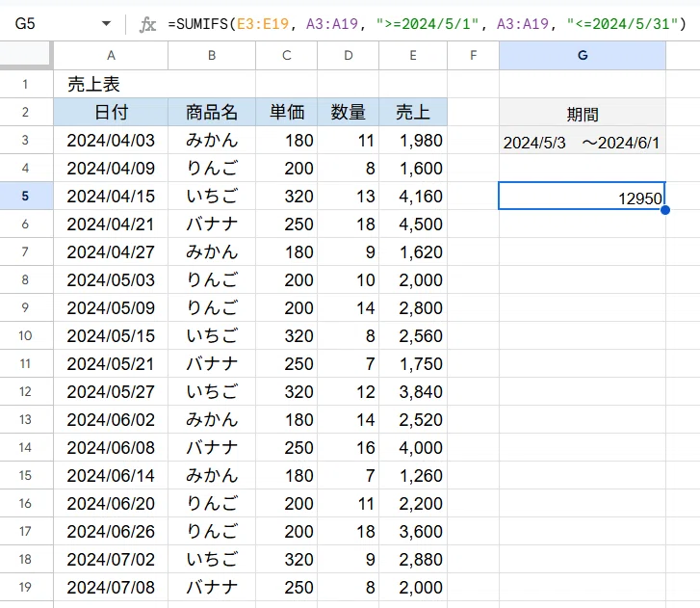
Task: Click the date cell 2024/05/03
Action: [x=111, y=279]
